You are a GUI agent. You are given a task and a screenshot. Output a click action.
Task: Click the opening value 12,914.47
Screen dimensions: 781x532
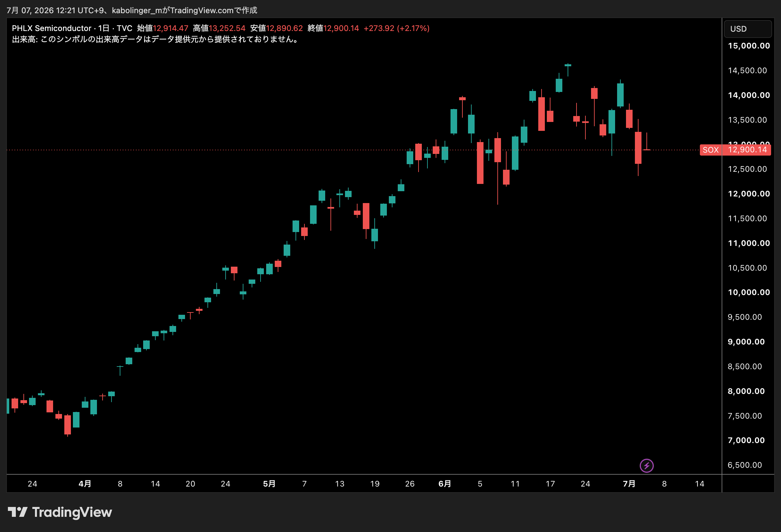[x=171, y=28]
